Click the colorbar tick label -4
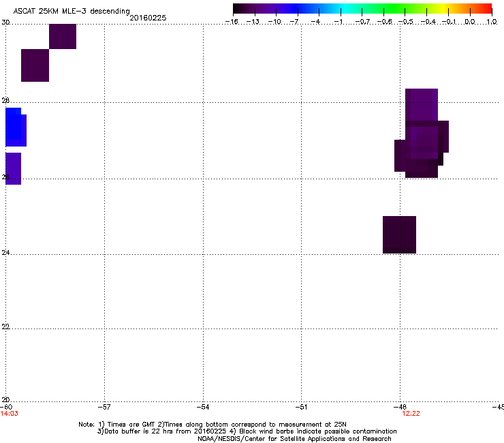The height and width of the screenshot is (443, 504). click(315, 22)
